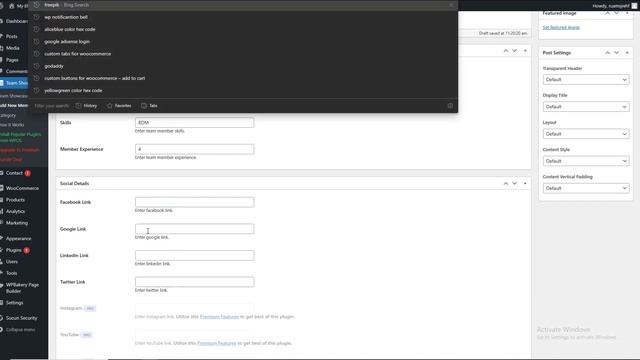Image resolution: width=640 pixels, height=360 pixels.
Task: Focus the Member Experience input field
Action: coord(194,149)
